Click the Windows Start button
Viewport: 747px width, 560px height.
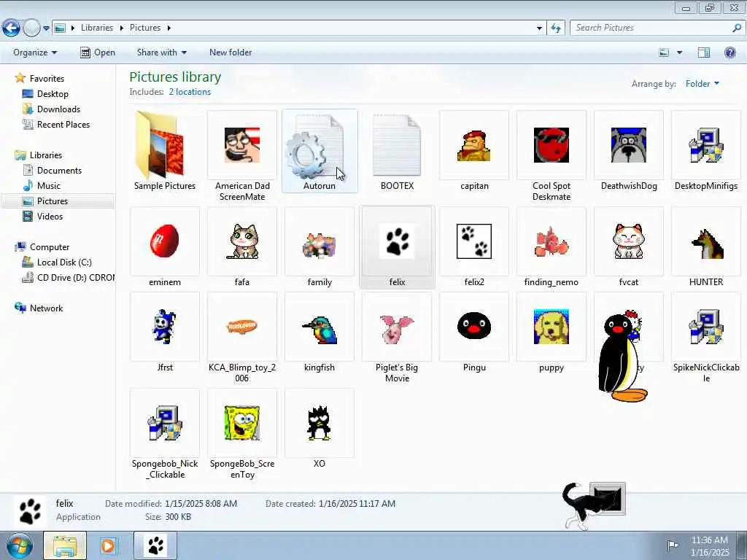(19, 545)
